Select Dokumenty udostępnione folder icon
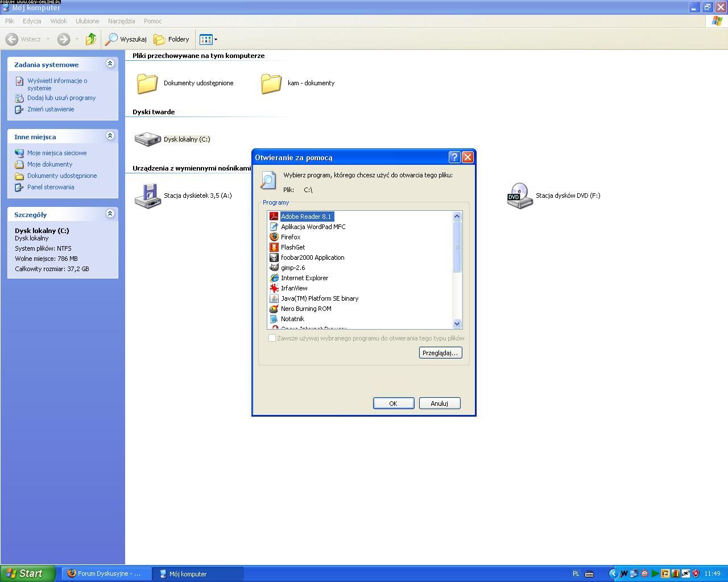 147,83
